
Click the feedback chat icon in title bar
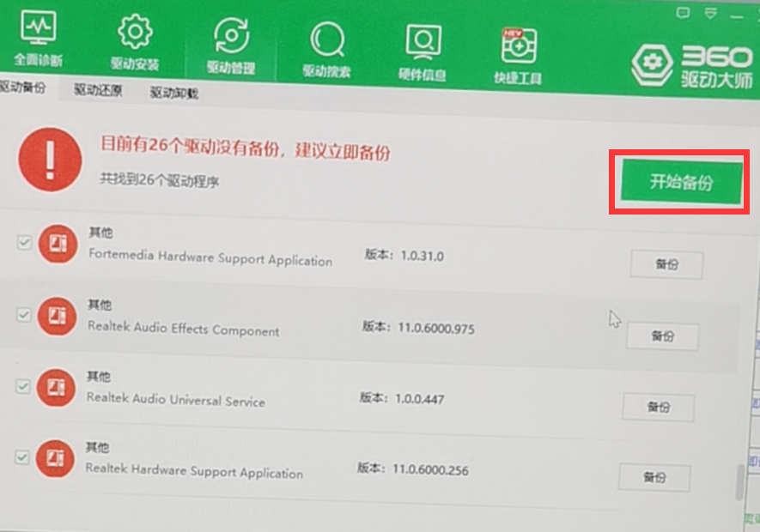[683, 13]
